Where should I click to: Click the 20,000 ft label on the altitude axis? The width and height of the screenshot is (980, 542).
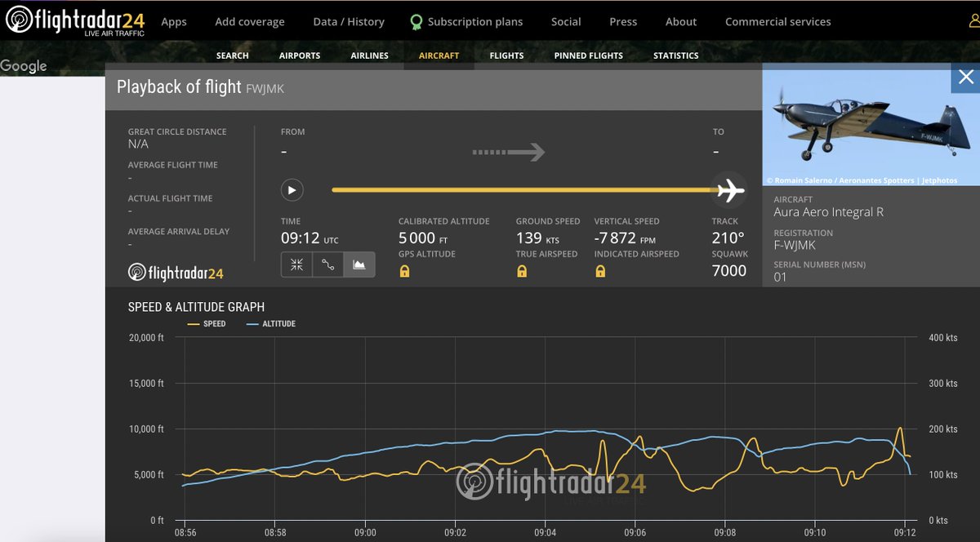(147, 338)
